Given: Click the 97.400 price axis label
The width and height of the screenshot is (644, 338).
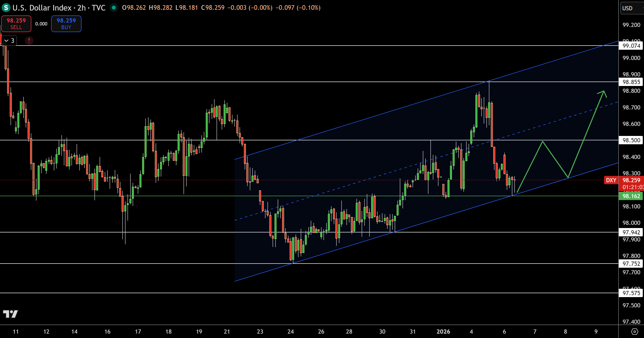Looking at the screenshot, I should point(631,322).
